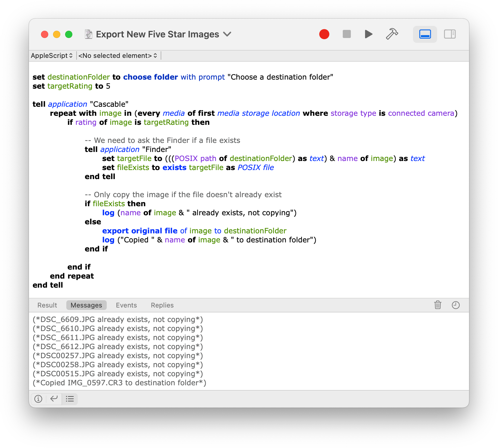Click the tell application "Cascable" line

[80, 104]
